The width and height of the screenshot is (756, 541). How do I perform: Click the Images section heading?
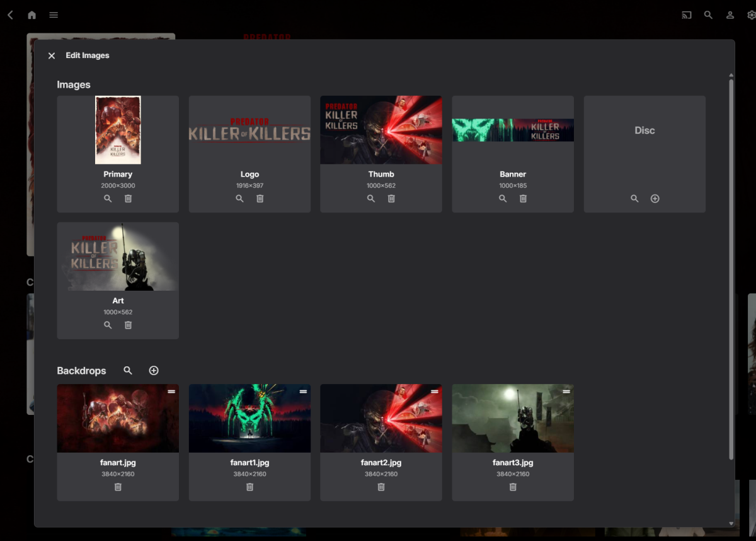coord(74,84)
